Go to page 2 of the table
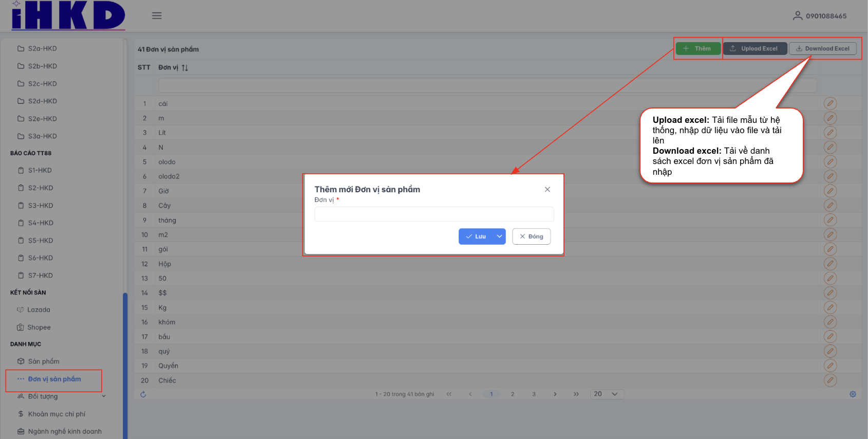 [513, 394]
